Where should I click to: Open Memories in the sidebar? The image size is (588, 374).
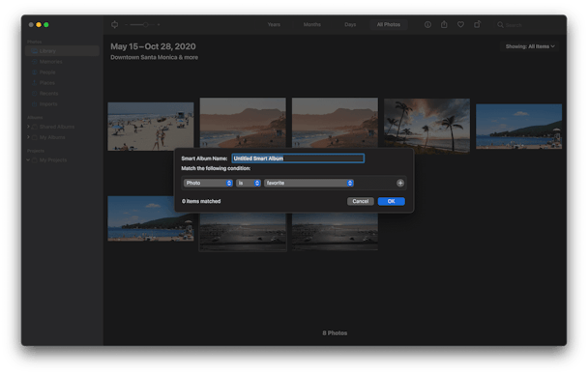click(50, 62)
